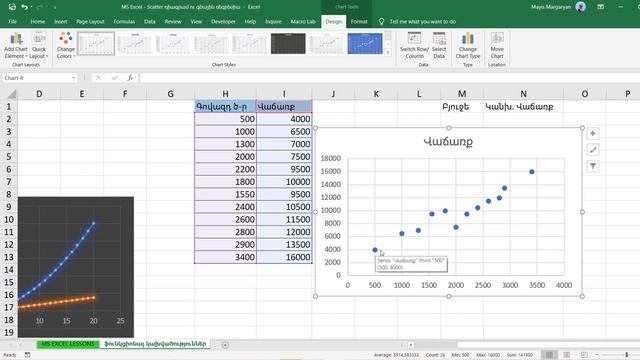Switch to the chart Format tab
The height and width of the screenshot is (360, 640).
click(x=359, y=22)
